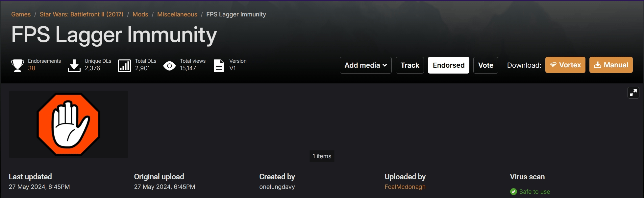Navigate to the Mods breadcrumb

pos(140,14)
